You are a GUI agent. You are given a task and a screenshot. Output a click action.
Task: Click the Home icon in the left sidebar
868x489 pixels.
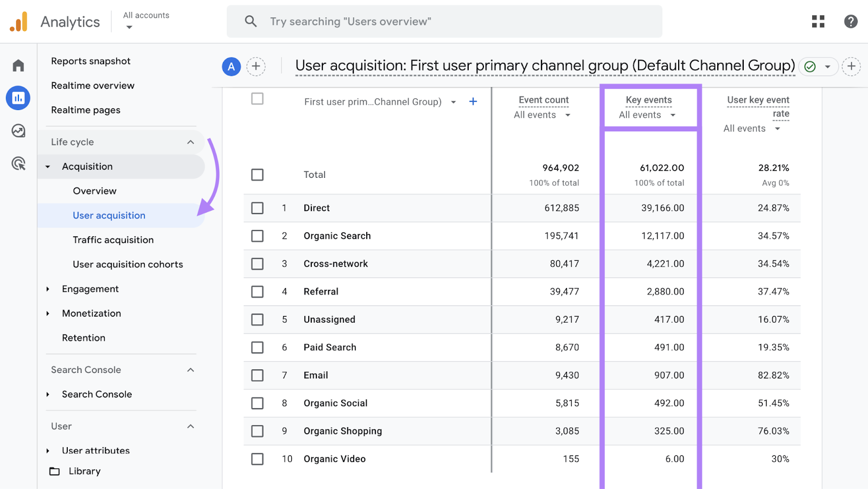[x=18, y=65]
